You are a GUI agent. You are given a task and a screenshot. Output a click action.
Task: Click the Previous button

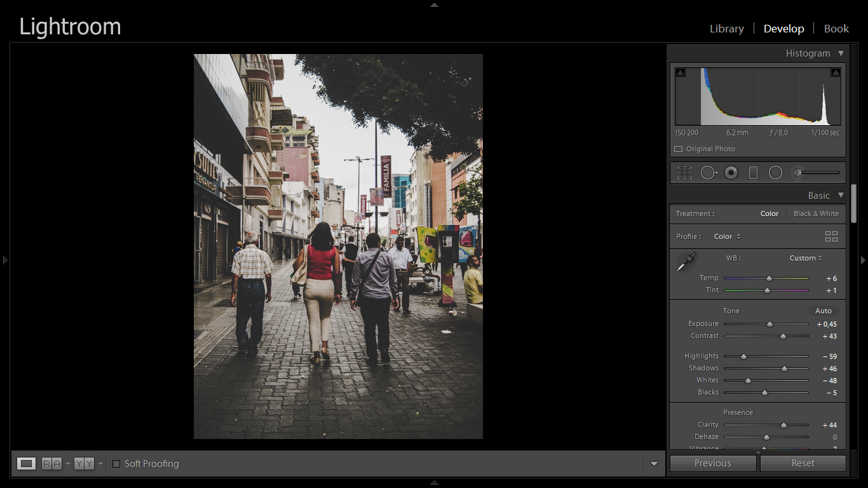713,463
